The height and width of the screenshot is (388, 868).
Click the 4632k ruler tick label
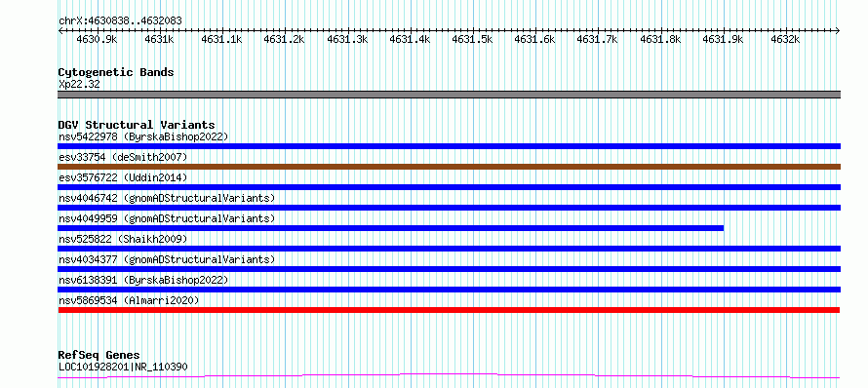(x=786, y=40)
